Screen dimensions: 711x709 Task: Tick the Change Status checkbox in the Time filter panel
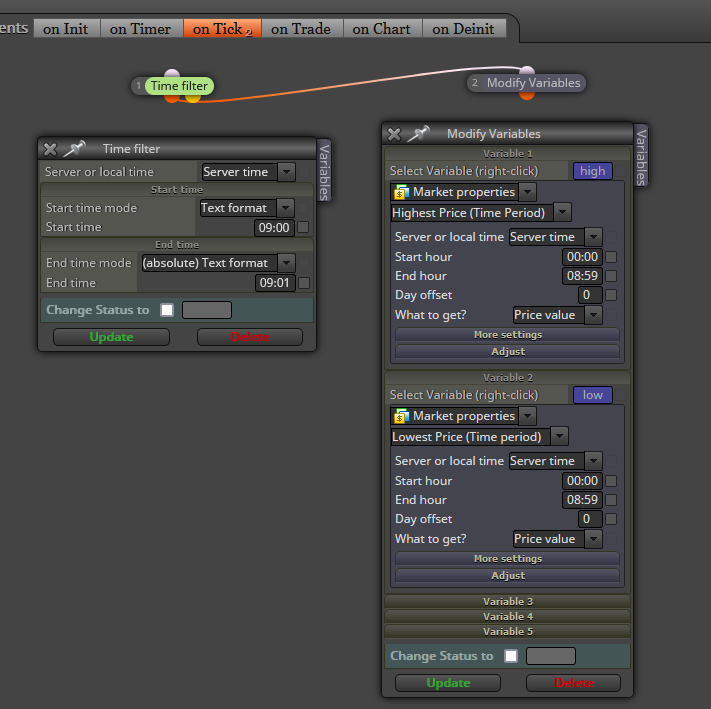click(x=167, y=310)
